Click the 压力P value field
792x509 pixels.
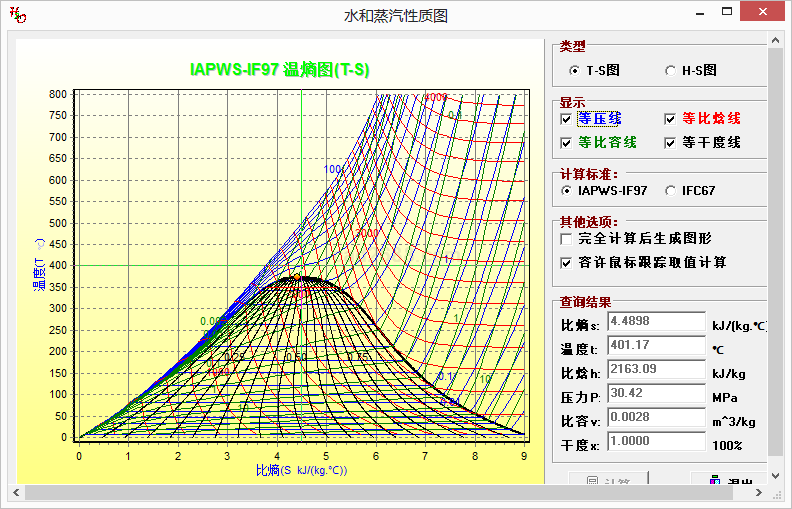point(656,394)
